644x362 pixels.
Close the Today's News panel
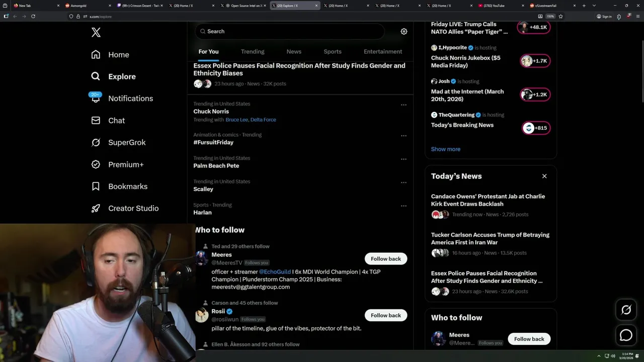click(x=544, y=176)
